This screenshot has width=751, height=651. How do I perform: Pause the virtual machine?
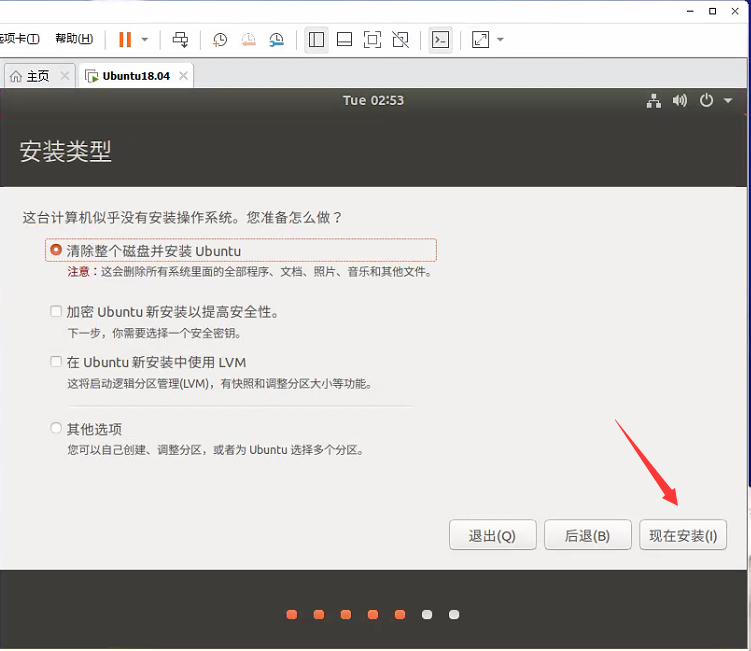(125, 39)
